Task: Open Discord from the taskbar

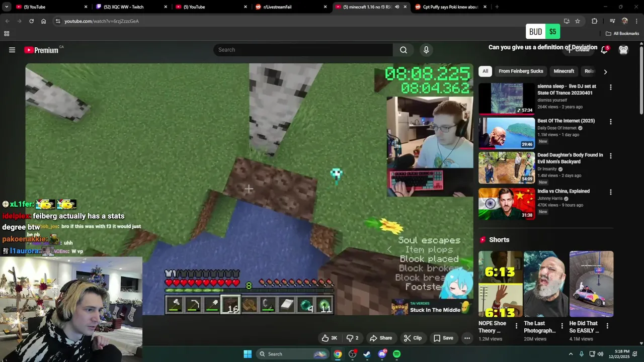Action: coord(382,354)
